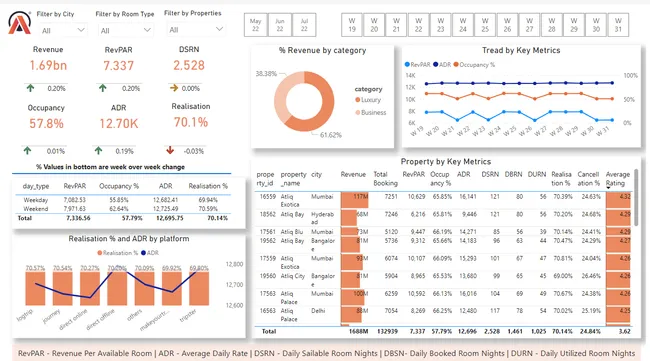This screenshot has width=650, height=361.
Task: Click property id 17563 row cell
Action: pyautogui.click(x=267, y=293)
